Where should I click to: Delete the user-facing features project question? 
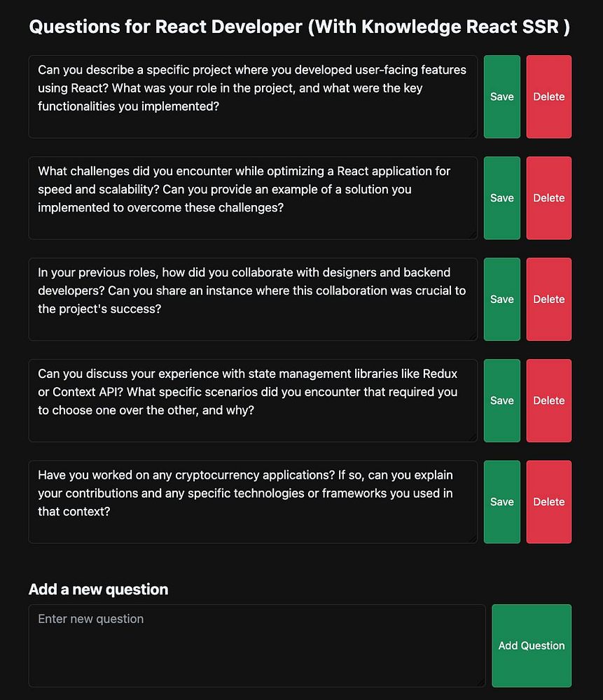(x=548, y=97)
